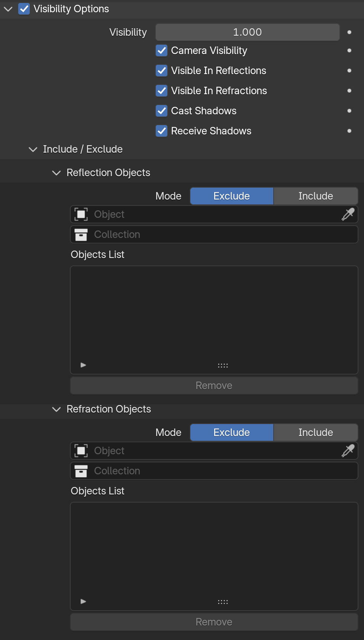The height and width of the screenshot is (640, 364).
Task: Click the collection icon under Reflection Objects
Action: click(81, 235)
